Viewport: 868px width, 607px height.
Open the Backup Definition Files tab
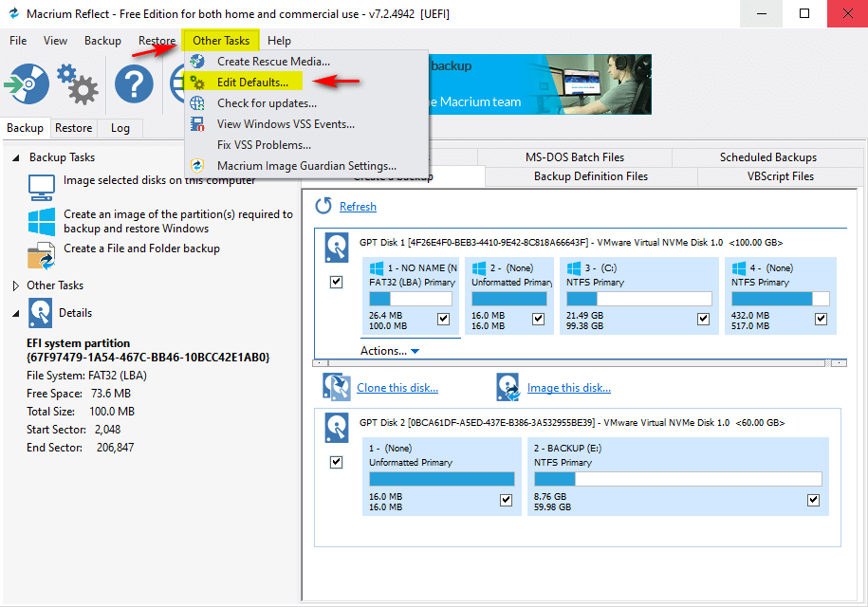point(591,176)
